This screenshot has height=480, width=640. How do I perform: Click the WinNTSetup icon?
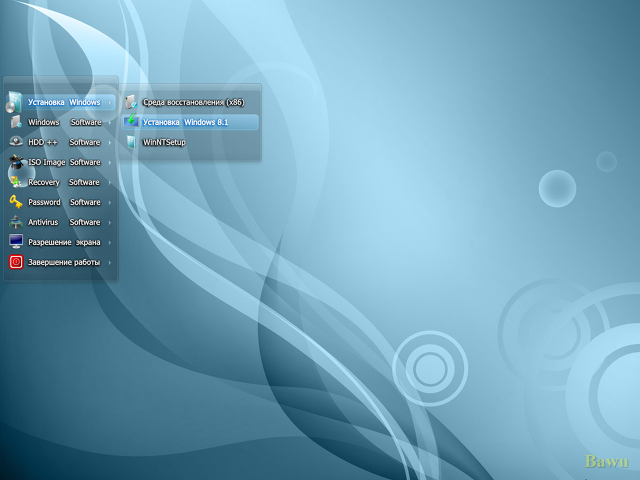(x=131, y=142)
